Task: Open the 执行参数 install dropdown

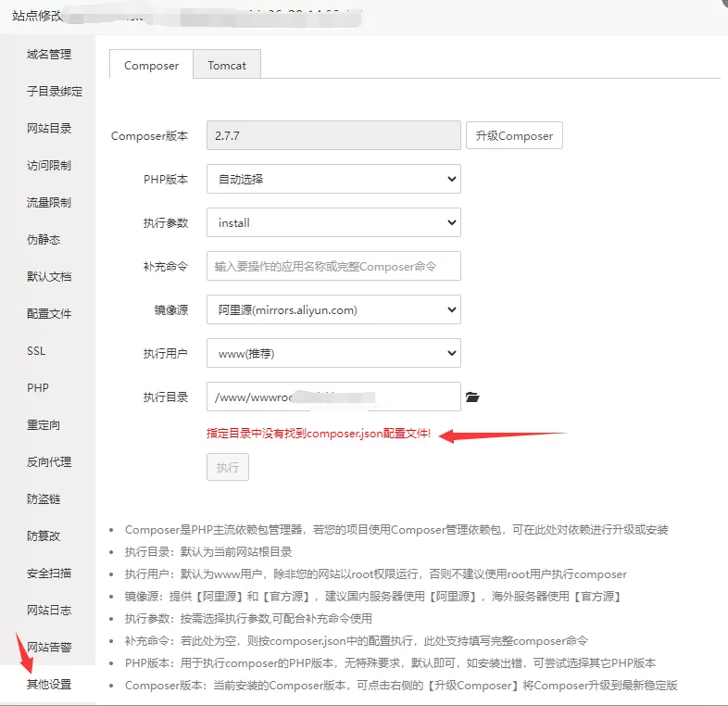Action: 333,222
